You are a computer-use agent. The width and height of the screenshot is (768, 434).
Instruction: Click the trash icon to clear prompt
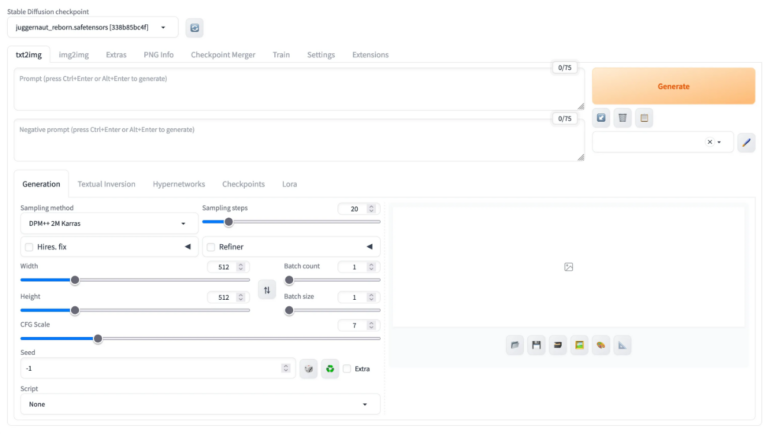(x=622, y=118)
